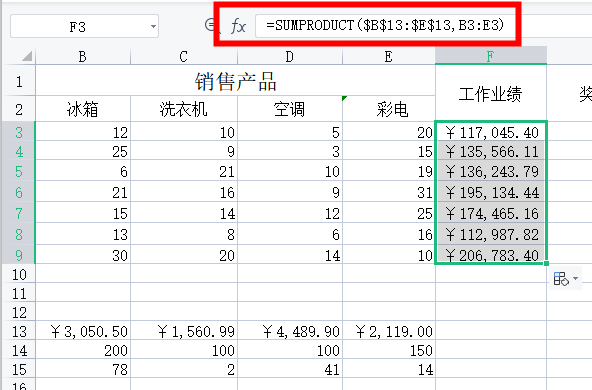The image size is (592, 390).
Task: Click the fill handle at F9 corner
Action: 546,263
